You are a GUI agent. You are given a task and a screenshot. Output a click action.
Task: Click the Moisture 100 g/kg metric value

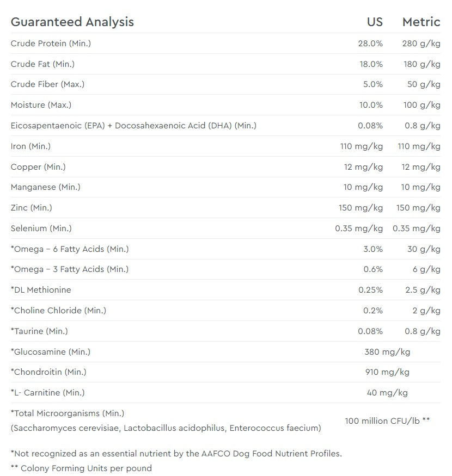tap(422, 105)
